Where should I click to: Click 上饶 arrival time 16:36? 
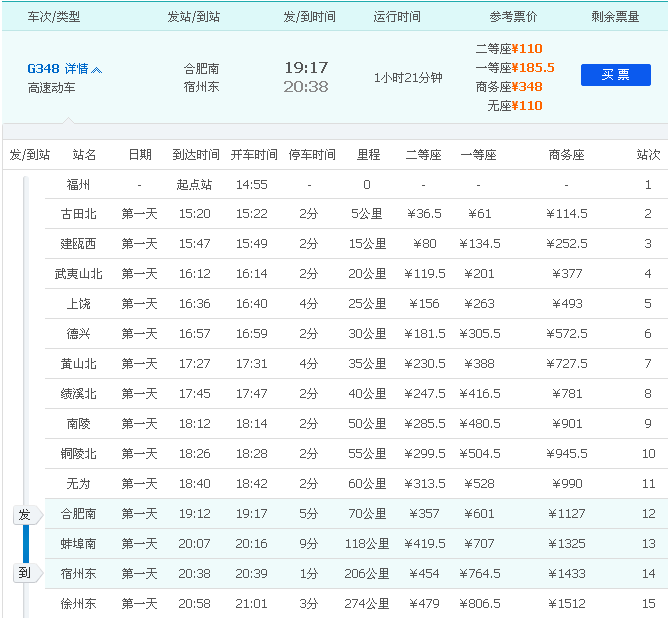click(x=195, y=304)
